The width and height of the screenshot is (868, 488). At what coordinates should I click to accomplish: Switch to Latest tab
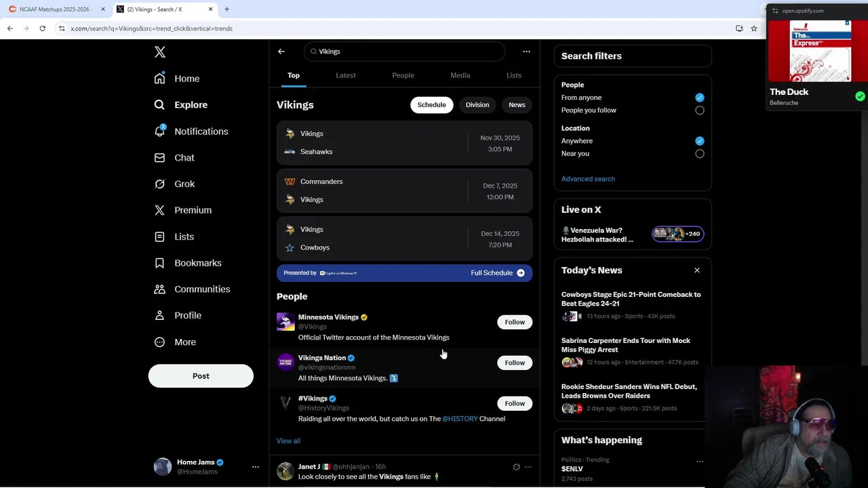(346, 75)
